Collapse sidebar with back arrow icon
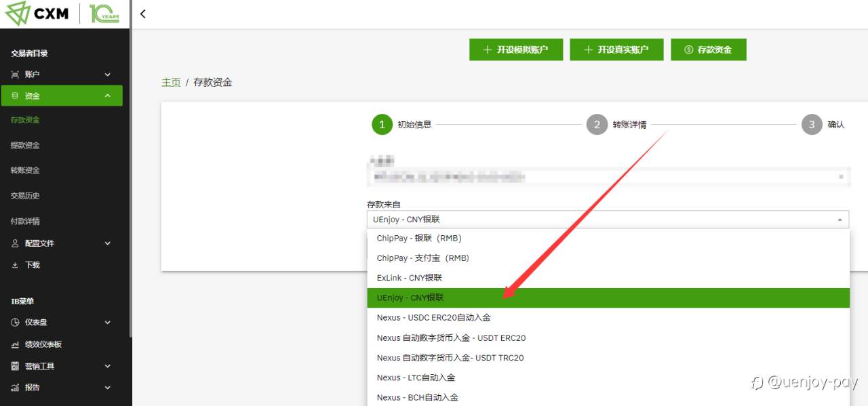868x406 pixels. tap(142, 14)
